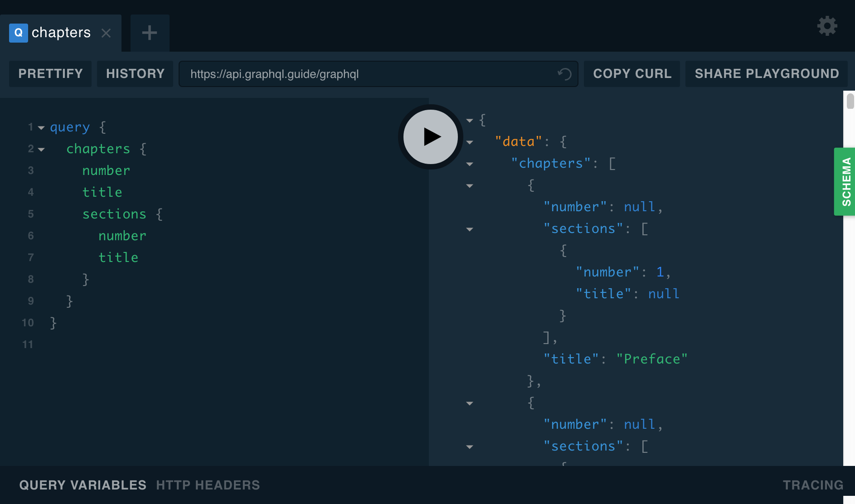855x504 pixels.
Task: Collapse the second chapter object
Action: (470, 403)
